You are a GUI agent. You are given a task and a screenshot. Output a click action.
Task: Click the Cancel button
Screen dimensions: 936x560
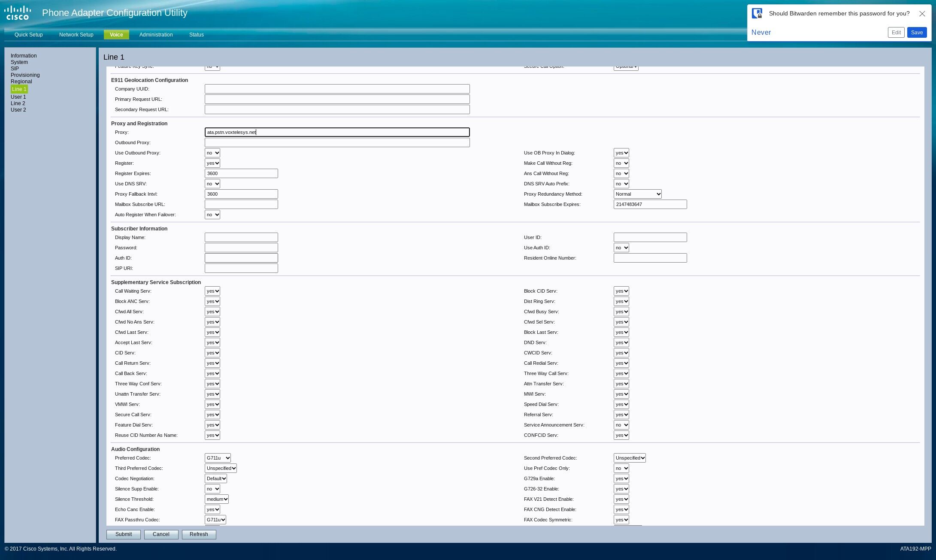tap(161, 534)
